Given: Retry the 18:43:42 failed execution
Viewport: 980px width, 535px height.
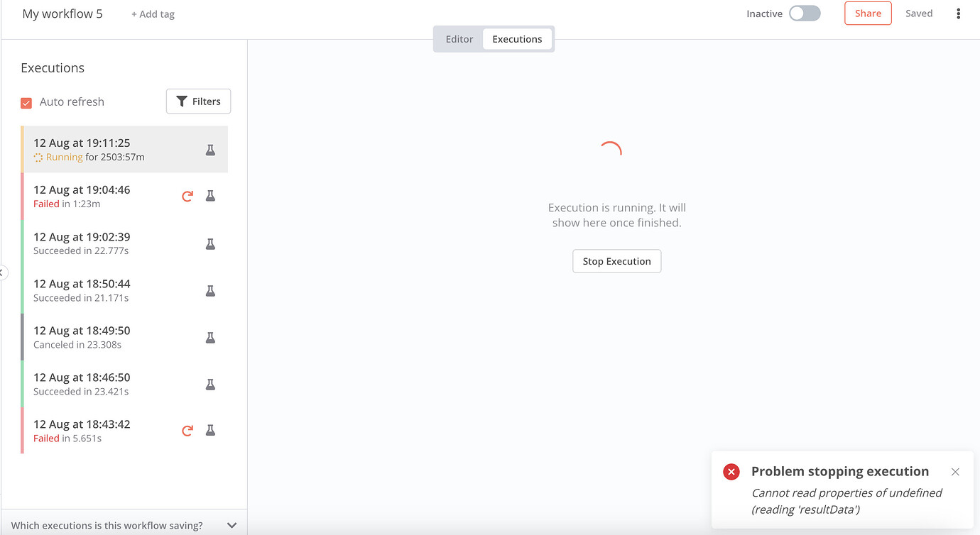Looking at the screenshot, I should [187, 430].
